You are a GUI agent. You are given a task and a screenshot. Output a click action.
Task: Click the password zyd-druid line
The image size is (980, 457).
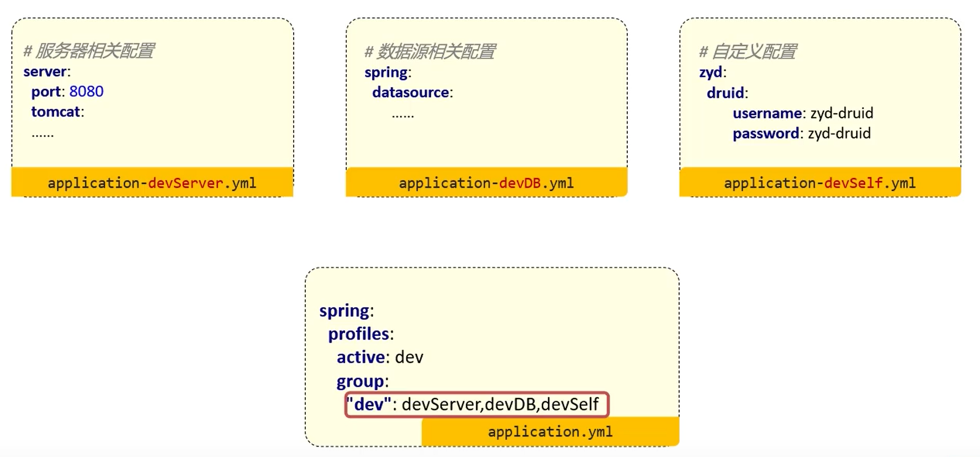coord(801,134)
